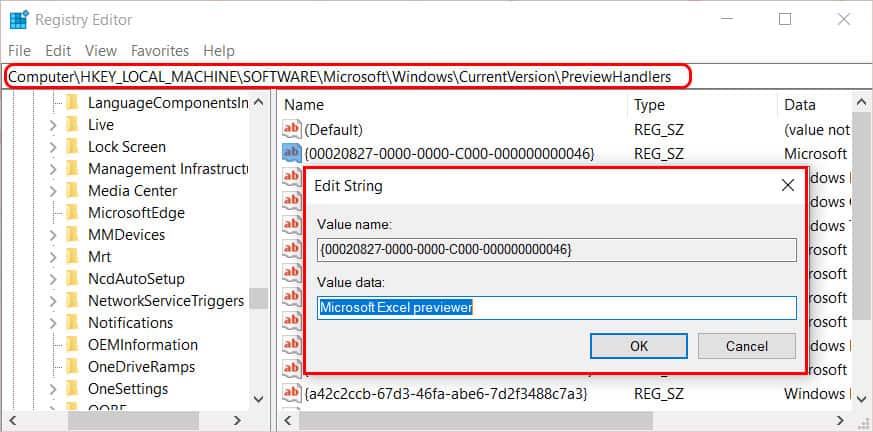Confirm Edit String with OK

(x=639, y=346)
